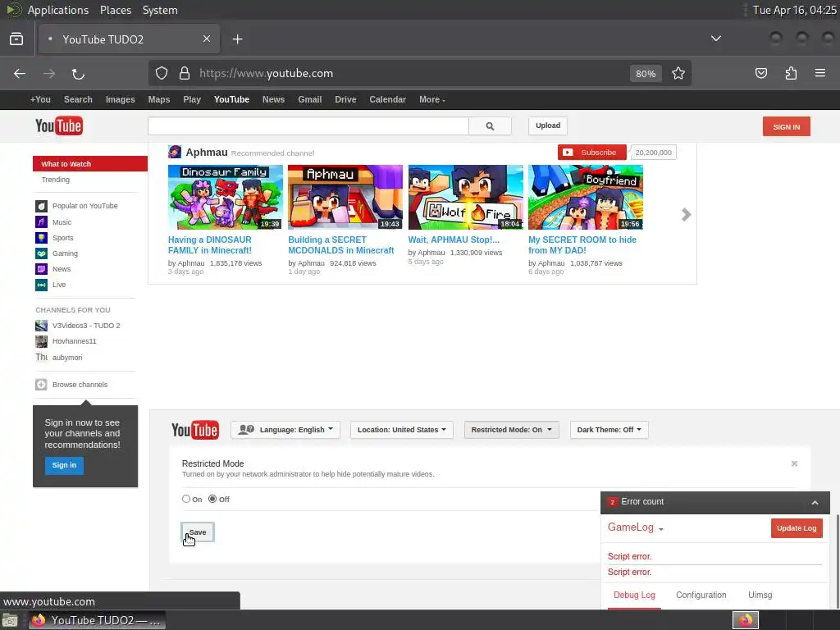This screenshot has width=840, height=630.
Task: Click the Hovhannes11 channel avatar
Action: tap(41, 341)
